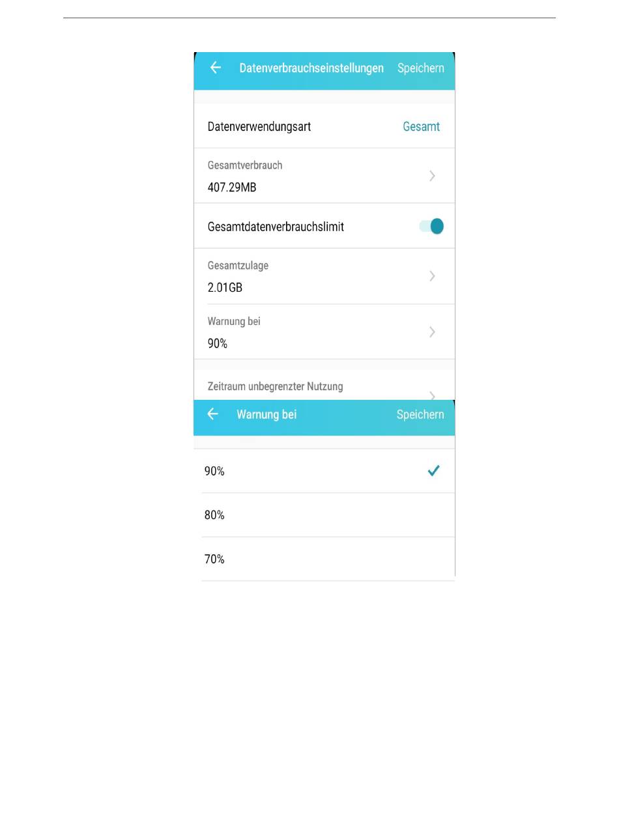Image resolution: width=619 pixels, height=840 pixels.
Task: Select the 70% warning option
Action: pyautogui.click(x=328, y=559)
